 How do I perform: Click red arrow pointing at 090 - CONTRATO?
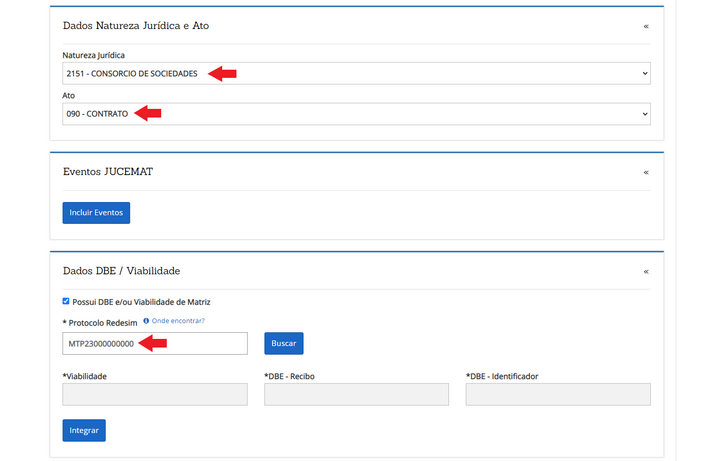coord(148,114)
